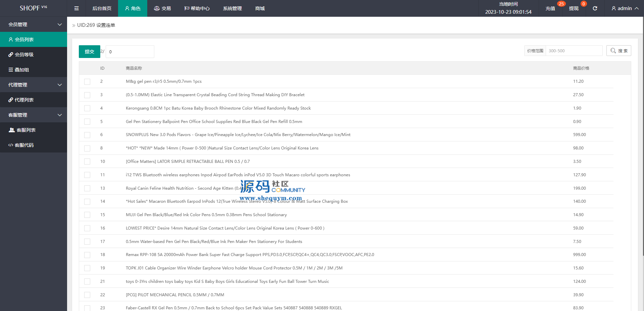Click the order number input with 0
The width and height of the screenshot is (644, 311).
[x=130, y=52]
